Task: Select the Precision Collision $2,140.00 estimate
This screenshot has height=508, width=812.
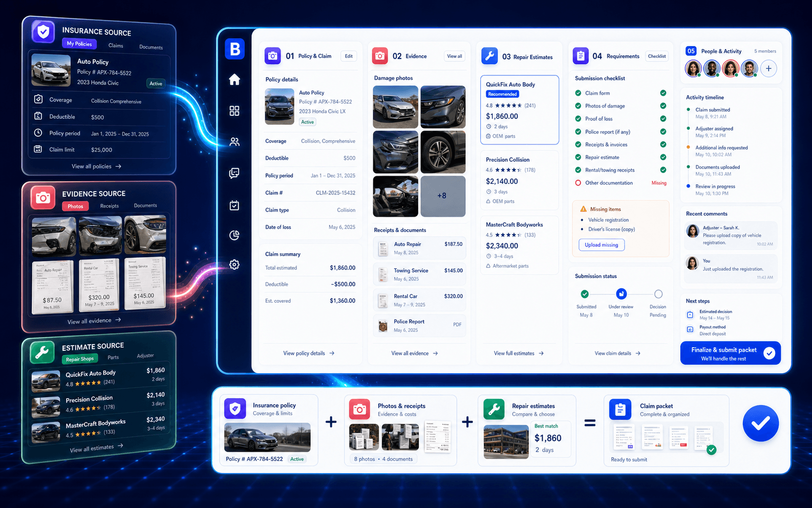Action: click(519, 180)
